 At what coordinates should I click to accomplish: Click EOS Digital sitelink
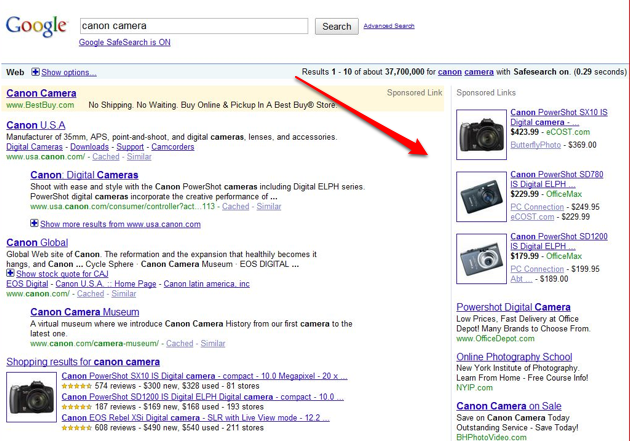pos(27,284)
